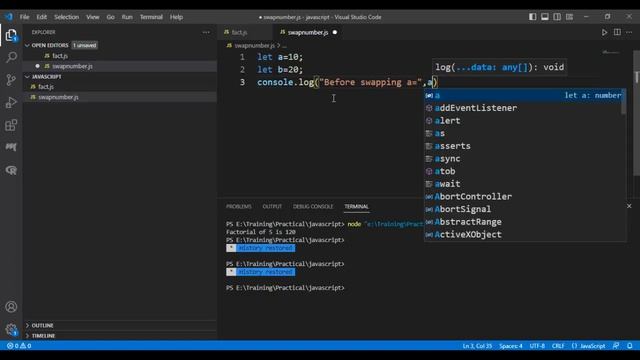Click feedback icon in status bar
The height and width of the screenshot is (360, 640).
[x=616, y=346]
